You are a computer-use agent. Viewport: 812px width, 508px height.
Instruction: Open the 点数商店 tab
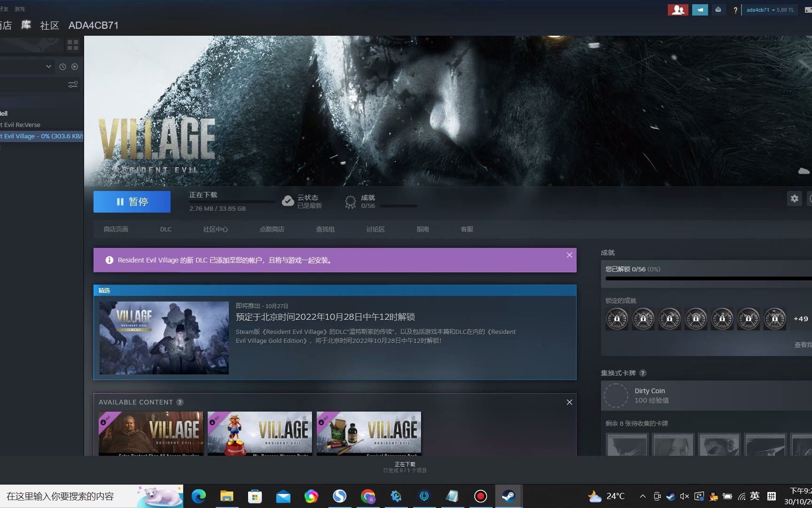272,229
